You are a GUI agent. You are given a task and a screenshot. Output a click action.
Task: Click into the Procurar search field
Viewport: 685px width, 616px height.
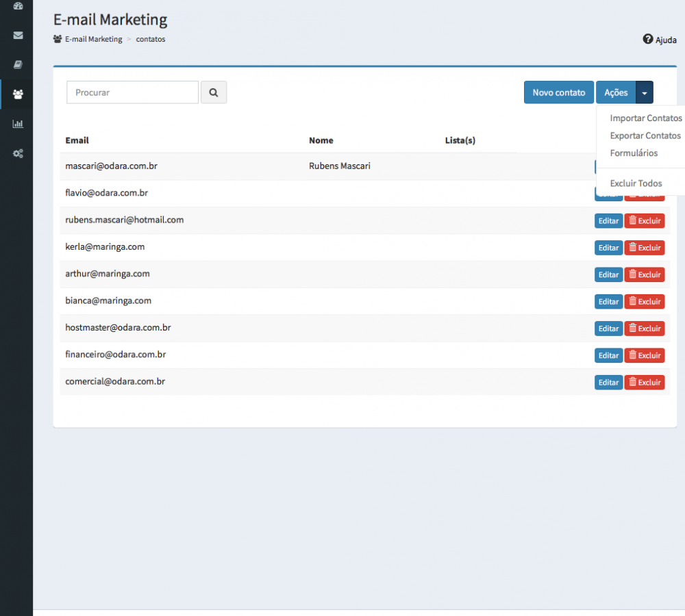[x=132, y=92]
